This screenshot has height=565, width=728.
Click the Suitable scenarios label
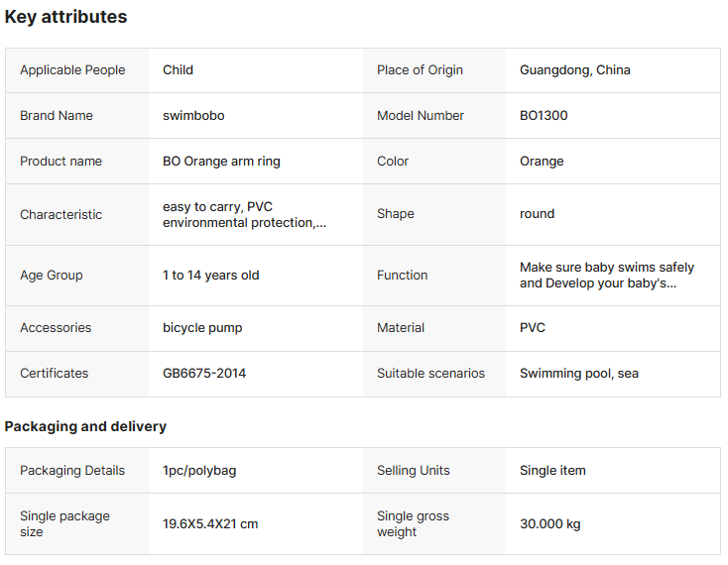point(430,373)
